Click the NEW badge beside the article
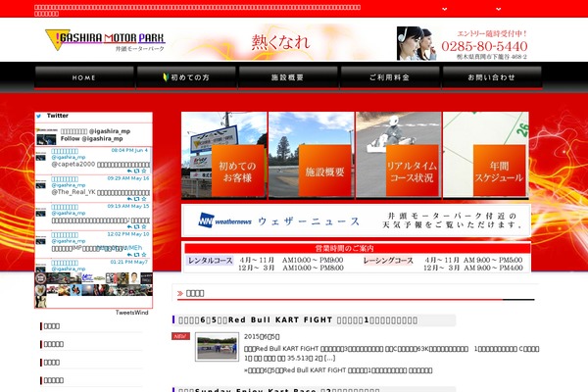Image resolution: width=588 pixels, height=392 pixels. tap(180, 336)
